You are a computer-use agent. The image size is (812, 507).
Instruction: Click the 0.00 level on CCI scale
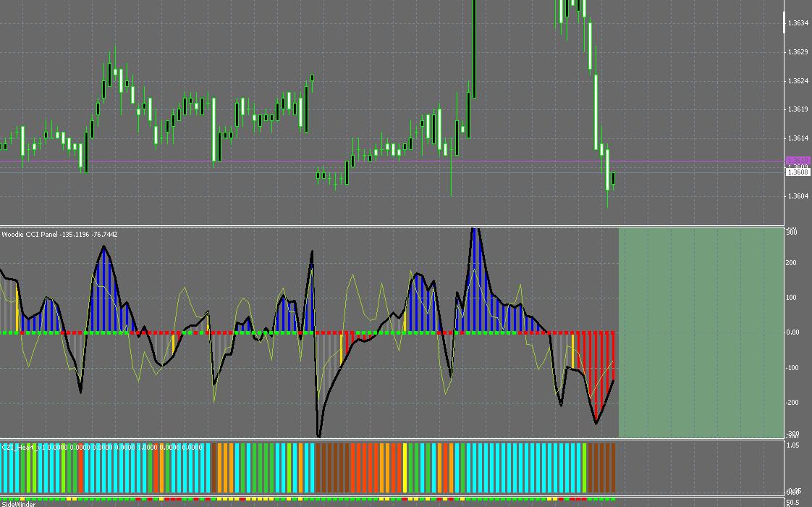(x=792, y=332)
